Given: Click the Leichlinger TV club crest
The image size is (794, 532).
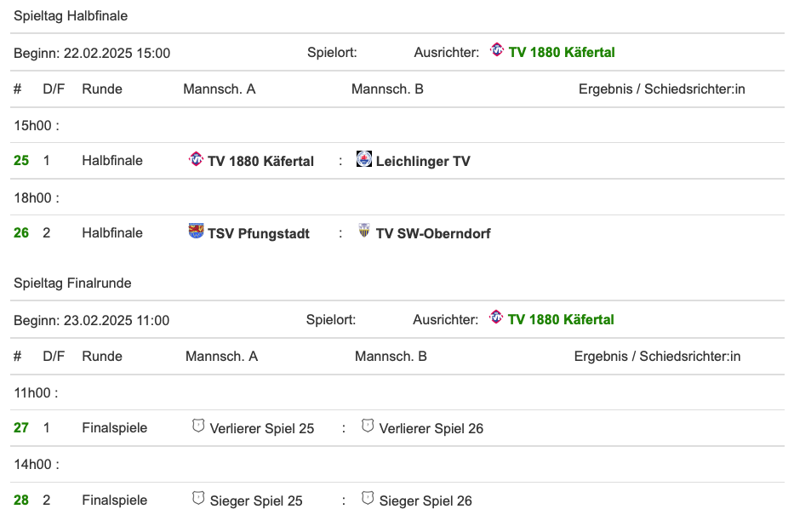Looking at the screenshot, I should tap(364, 159).
